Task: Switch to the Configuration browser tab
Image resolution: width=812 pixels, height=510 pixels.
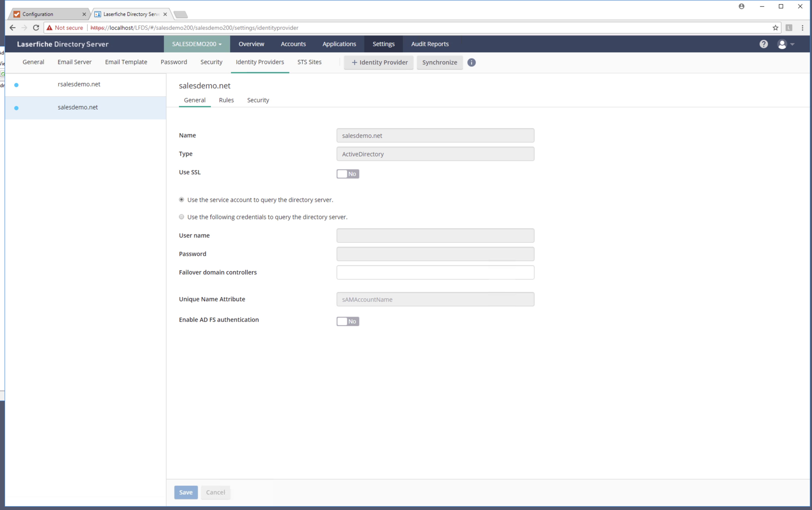Action: (x=49, y=14)
